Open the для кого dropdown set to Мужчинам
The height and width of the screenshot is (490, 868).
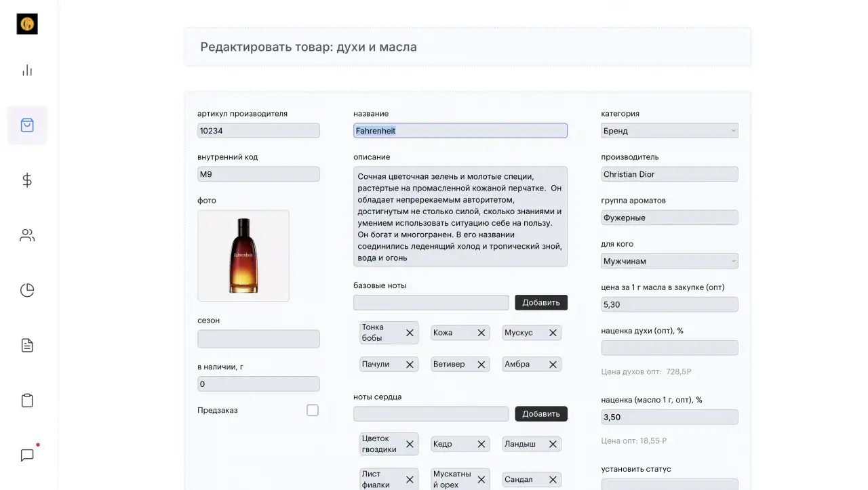pyautogui.click(x=669, y=261)
